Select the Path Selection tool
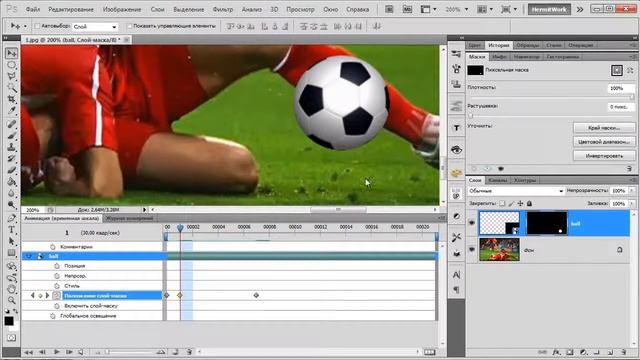Screen dimensions: 640x360 11,241
